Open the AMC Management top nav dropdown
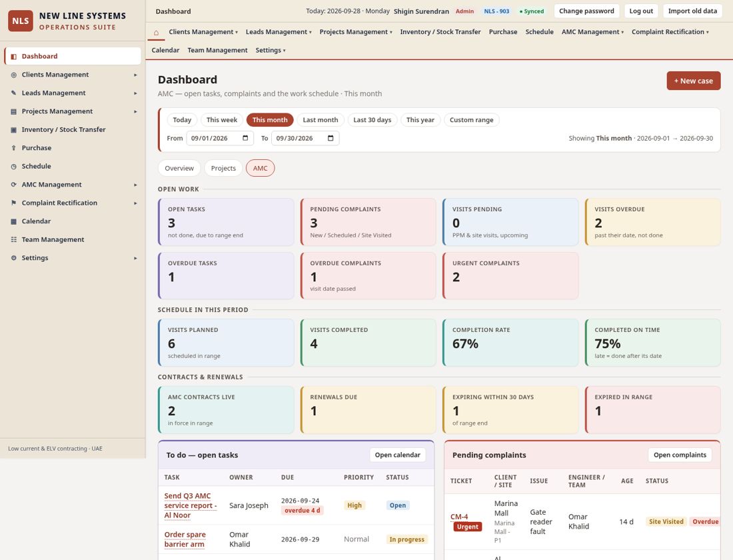The width and height of the screenshot is (733, 560). (x=593, y=32)
